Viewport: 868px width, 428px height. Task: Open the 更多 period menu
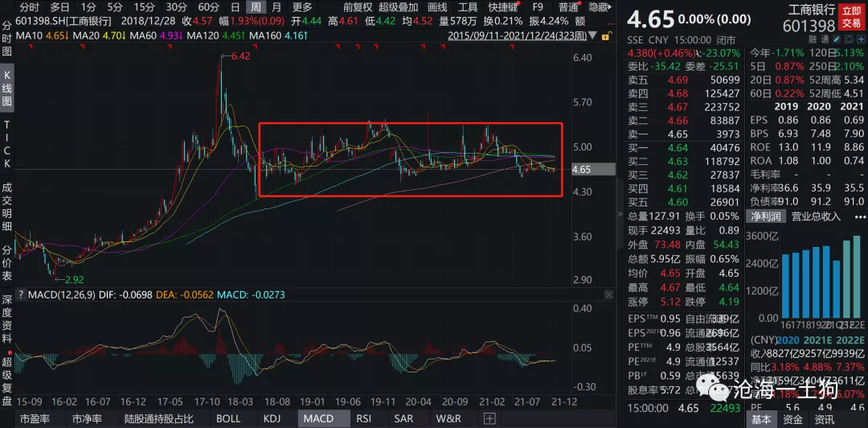point(302,7)
